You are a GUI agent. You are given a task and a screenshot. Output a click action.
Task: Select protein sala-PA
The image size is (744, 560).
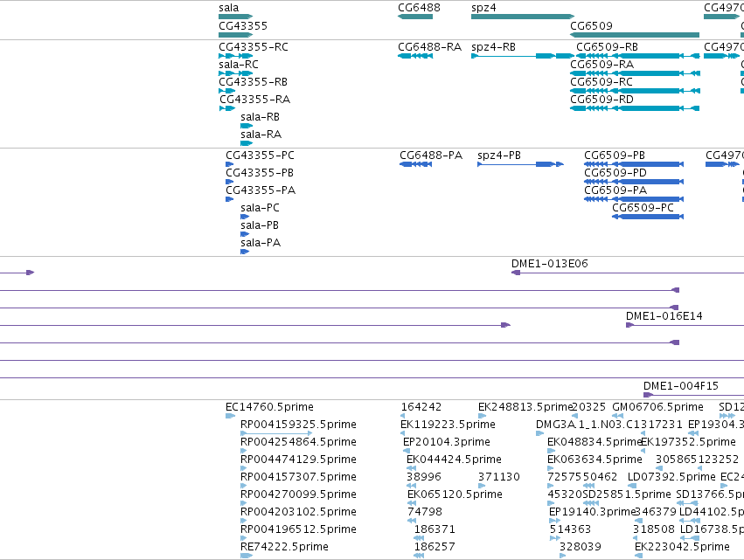[x=245, y=252]
